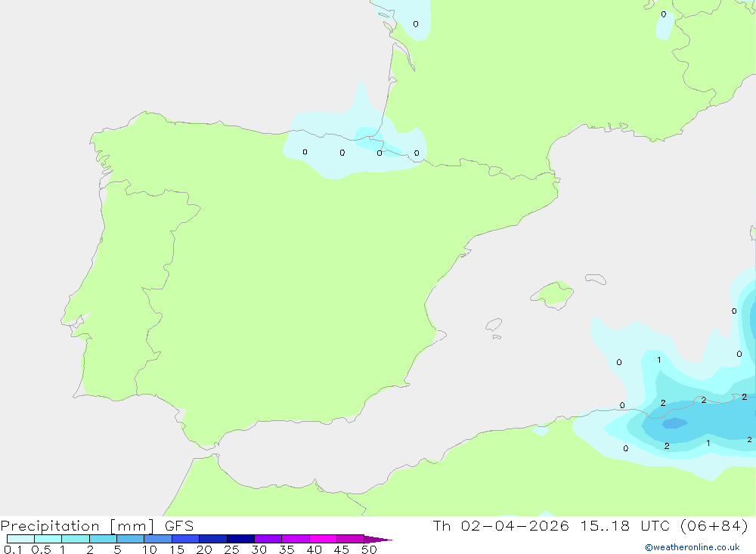
Task: Click Ibiza island on the map
Action: [494, 325]
